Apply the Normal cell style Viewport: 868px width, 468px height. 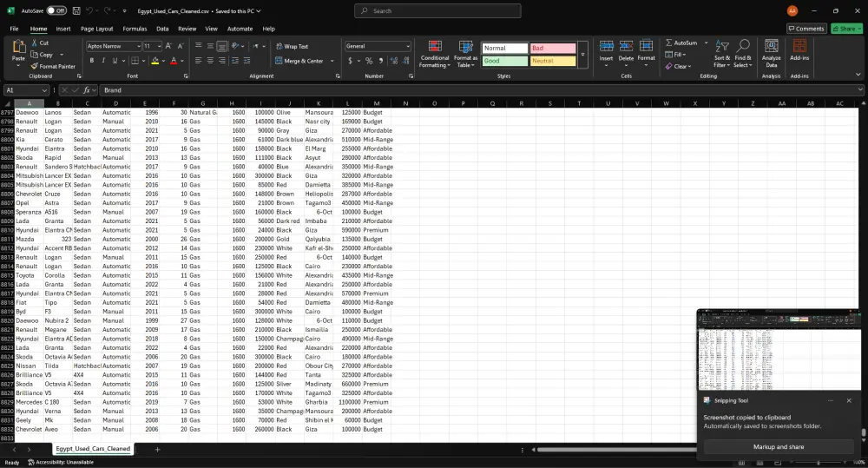pos(505,48)
